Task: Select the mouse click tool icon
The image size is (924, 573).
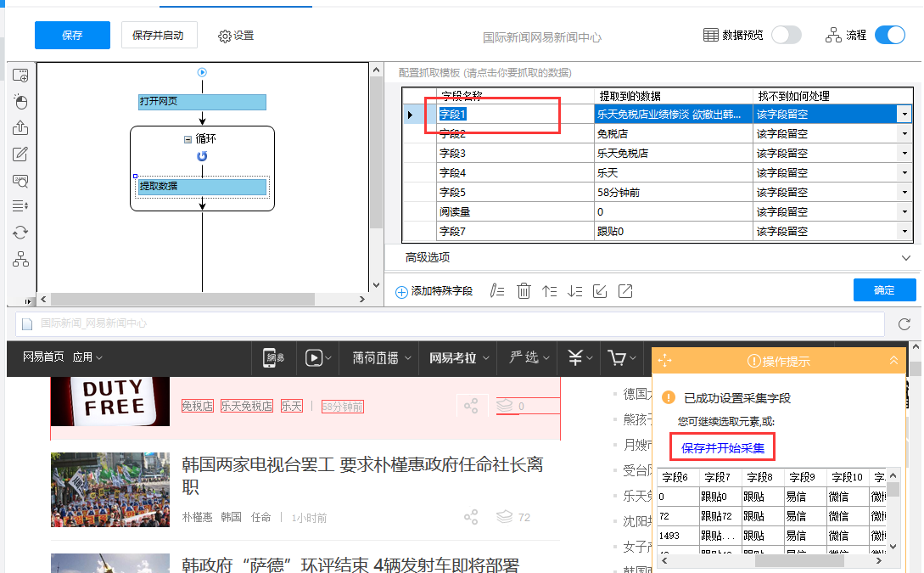Action: coord(20,102)
